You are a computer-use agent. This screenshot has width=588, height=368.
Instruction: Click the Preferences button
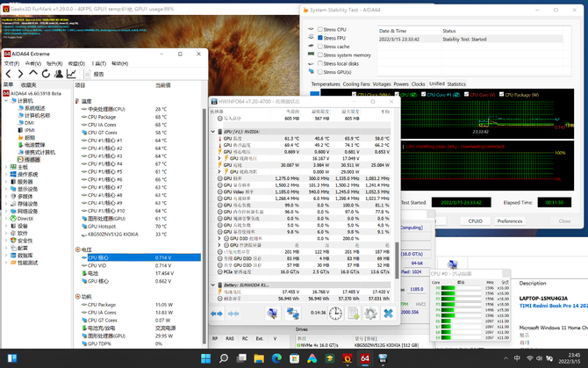coord(510,221)
